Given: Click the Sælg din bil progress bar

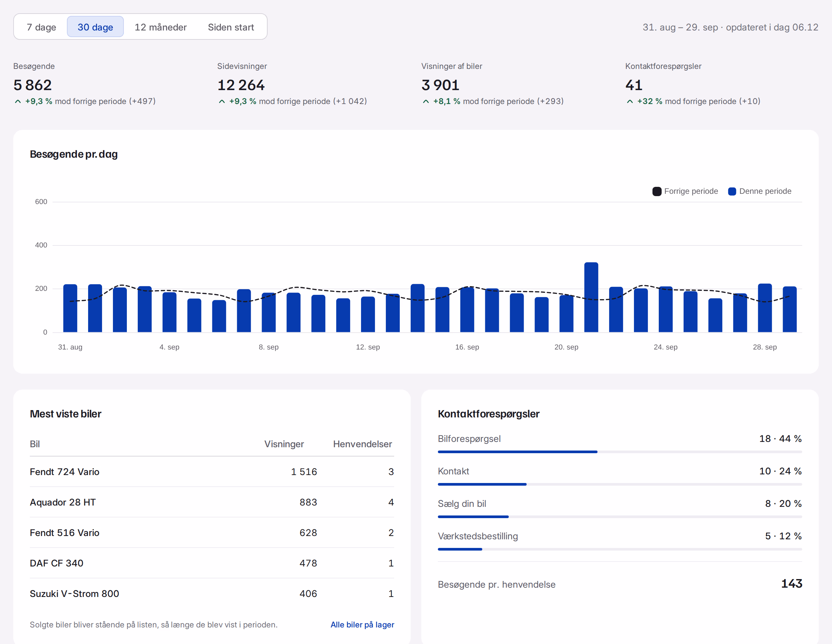Looking at the screenshot, I should [620, 517].
